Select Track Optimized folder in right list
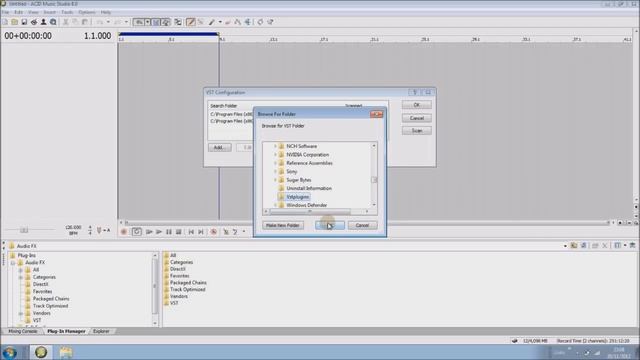The height and width of the screenshot is (360, 640). coord(187,289)
